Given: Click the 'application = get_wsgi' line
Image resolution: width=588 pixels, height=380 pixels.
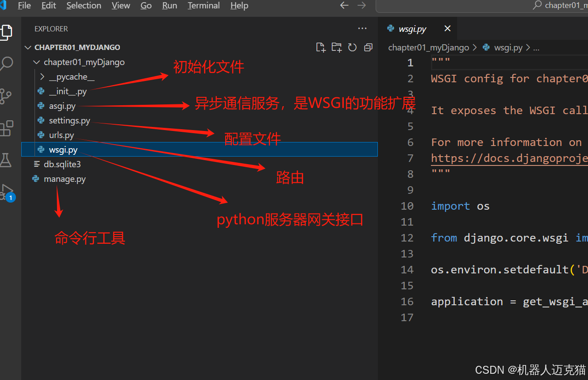Looking at the screenshot, I should [x=509, y=302].
